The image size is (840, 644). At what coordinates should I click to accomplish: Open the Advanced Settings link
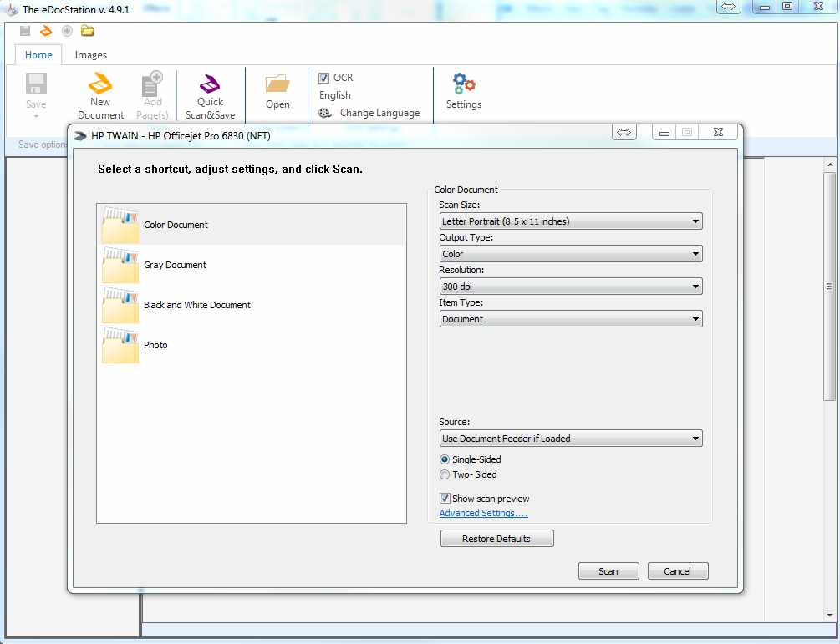click(x=483, y=513)
